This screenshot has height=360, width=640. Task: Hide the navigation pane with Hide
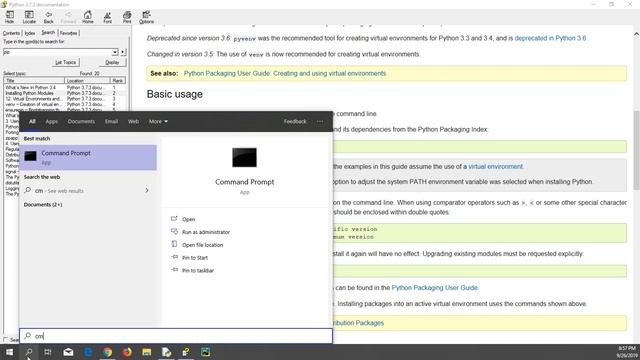click(x=9, y=17)
